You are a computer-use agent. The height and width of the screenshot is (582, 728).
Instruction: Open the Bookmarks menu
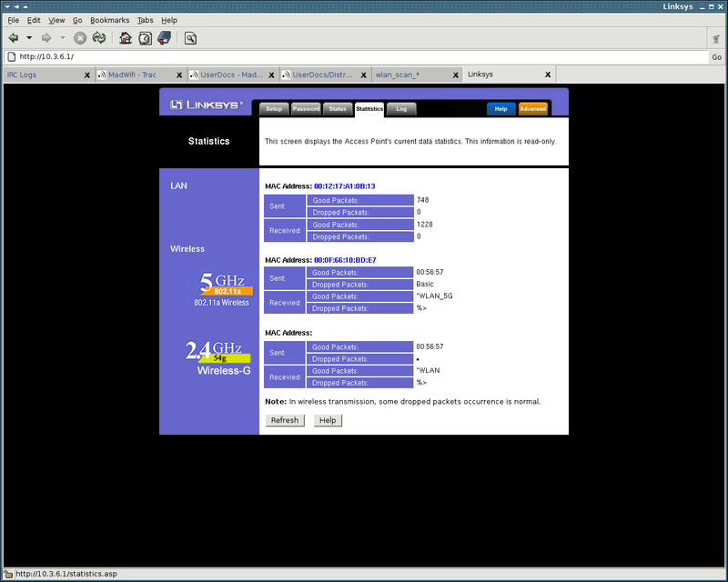tap(109, 20)
